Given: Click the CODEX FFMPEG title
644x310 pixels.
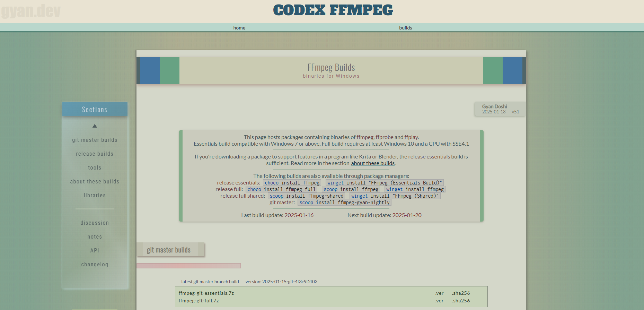Looking at the screenshot, I should [333, 10].
